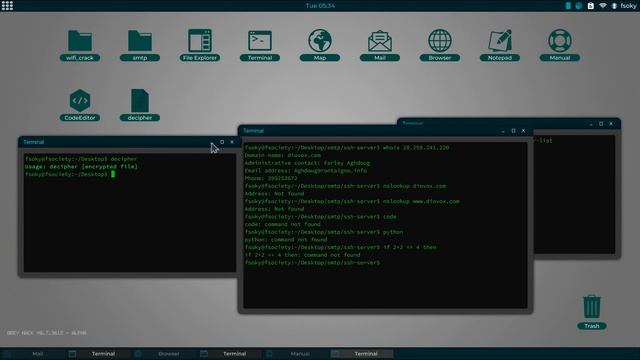Open the Mail desktop icon
Viewport: 640px width, 360px height.
click(x=380, y=45)
